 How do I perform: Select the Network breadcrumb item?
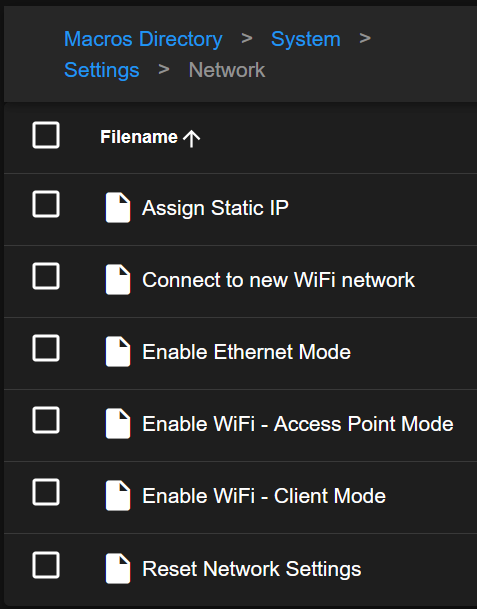click(x=227, y=70)
